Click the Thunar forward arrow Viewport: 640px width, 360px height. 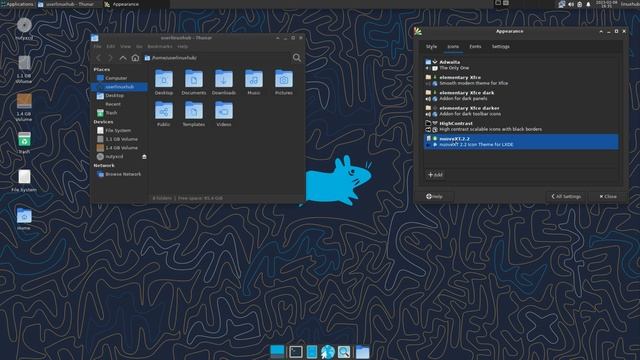pyautogui.click(x=110, y=58)
